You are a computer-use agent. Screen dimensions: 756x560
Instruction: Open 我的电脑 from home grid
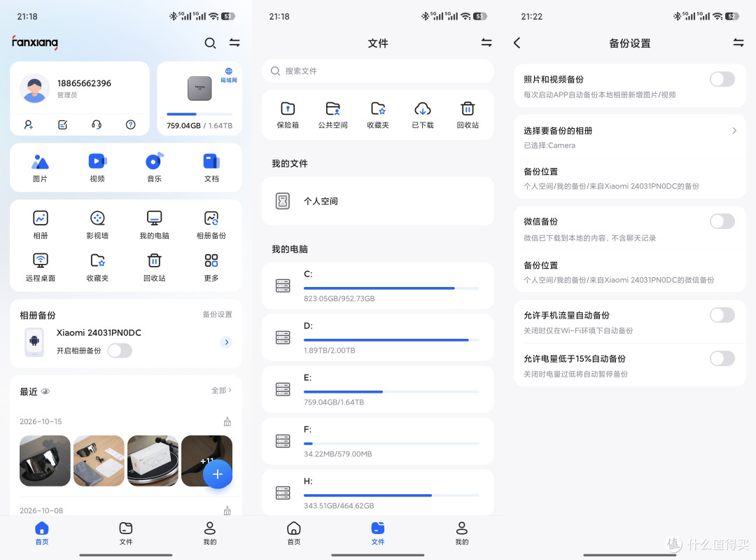point(154,225)
